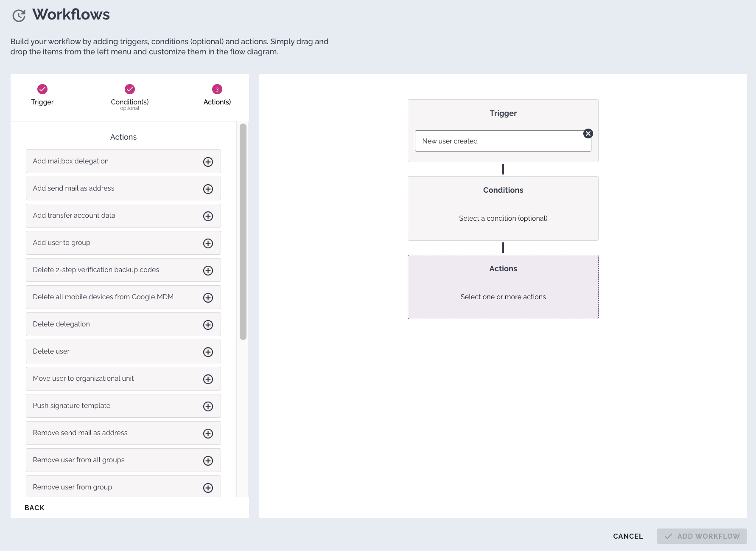Screen dimensions: 756x551
Task: Click the Workflows clock icon in header
Action: (19, 16)
